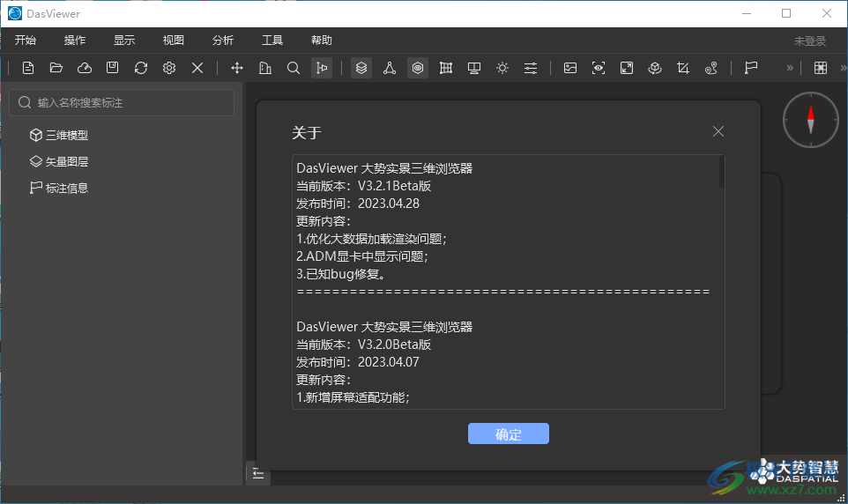Click the text 当前版本: V3.2.1Beta版
Image resolution: width=848 pixels, height=504 pixels.
point(363,186)
